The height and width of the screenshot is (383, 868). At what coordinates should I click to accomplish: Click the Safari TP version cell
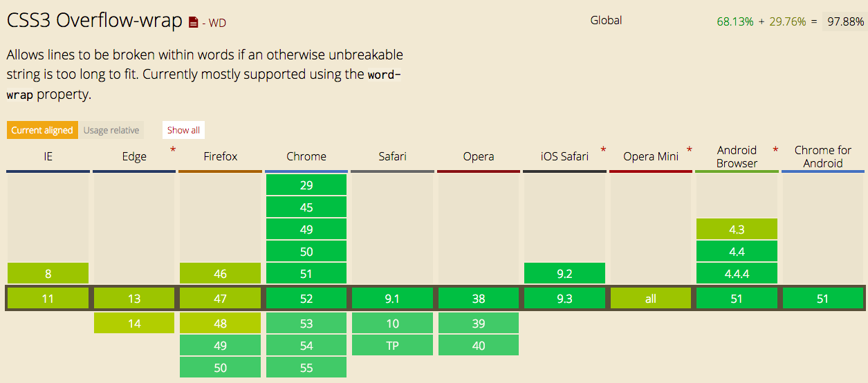(392, 346)
